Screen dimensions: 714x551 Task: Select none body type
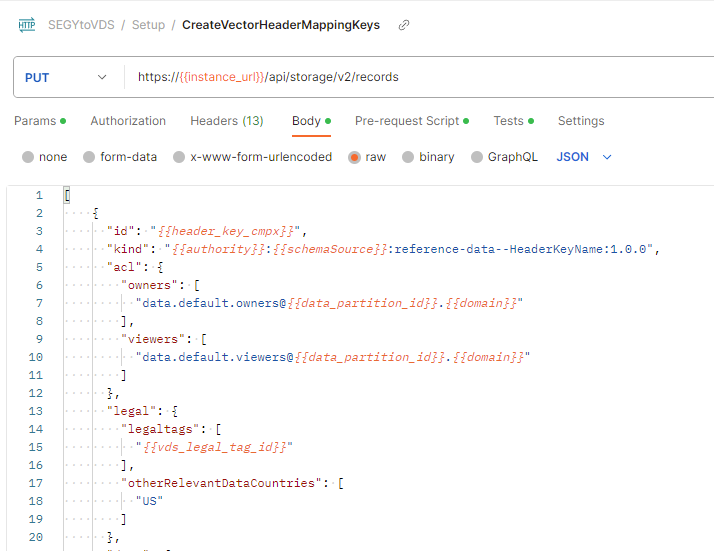(45, 157)
